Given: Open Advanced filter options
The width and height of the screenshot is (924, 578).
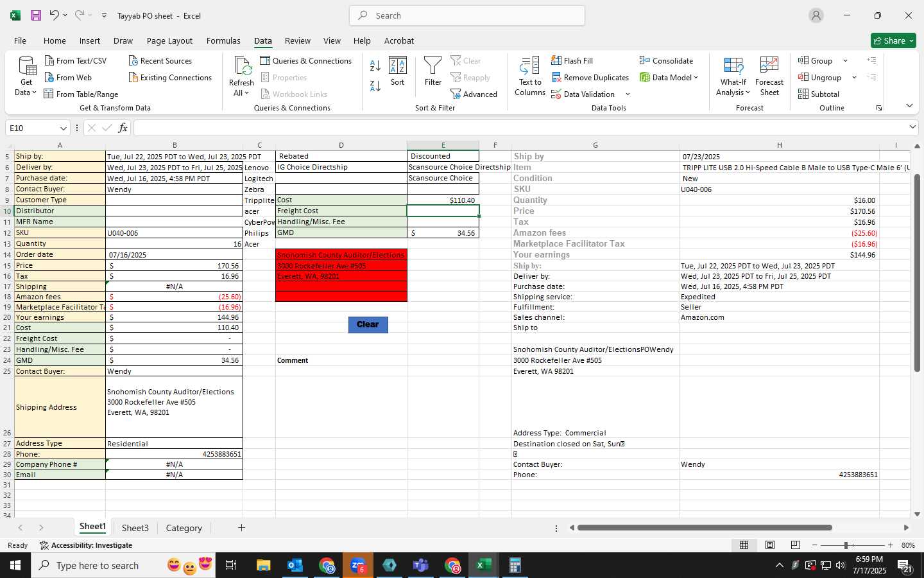Looking at the screenshot, I should coord(474,94).
